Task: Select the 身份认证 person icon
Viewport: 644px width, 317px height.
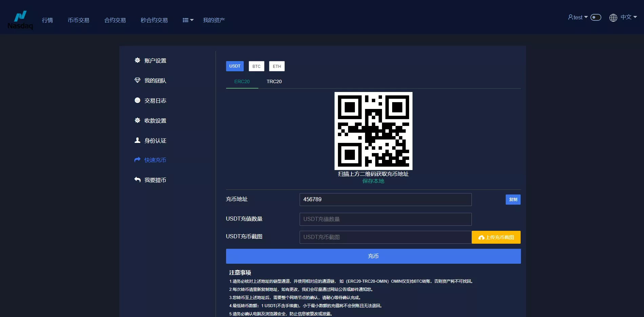Action: (137, 140)
